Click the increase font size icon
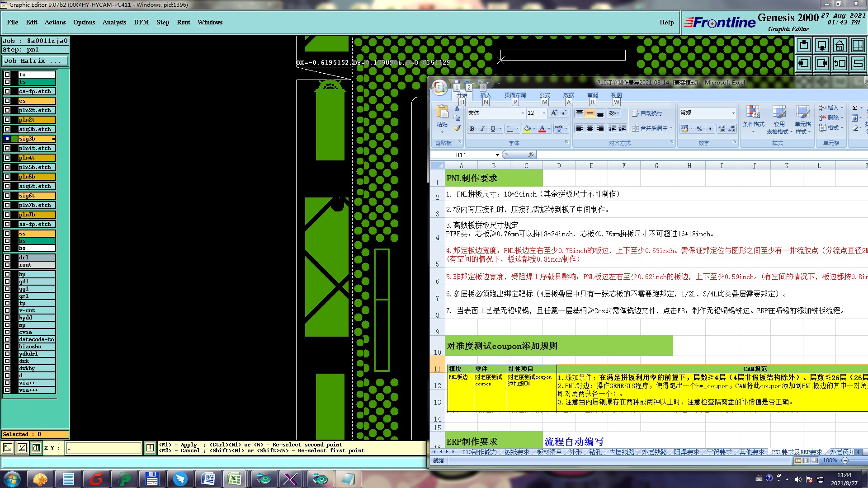 pyautogui.click(x=554, y=113)
